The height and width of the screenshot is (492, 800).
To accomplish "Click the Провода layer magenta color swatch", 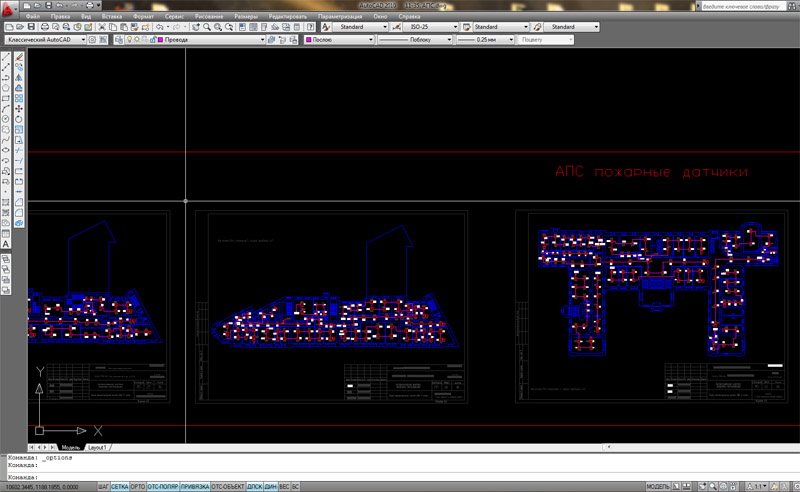I will click(x=160, y=39).
